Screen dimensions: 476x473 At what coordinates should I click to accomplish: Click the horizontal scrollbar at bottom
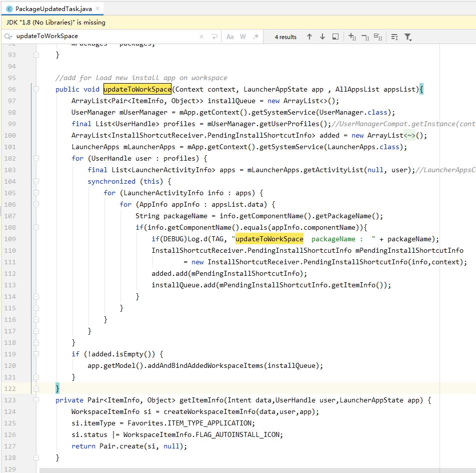coord(257,470)
